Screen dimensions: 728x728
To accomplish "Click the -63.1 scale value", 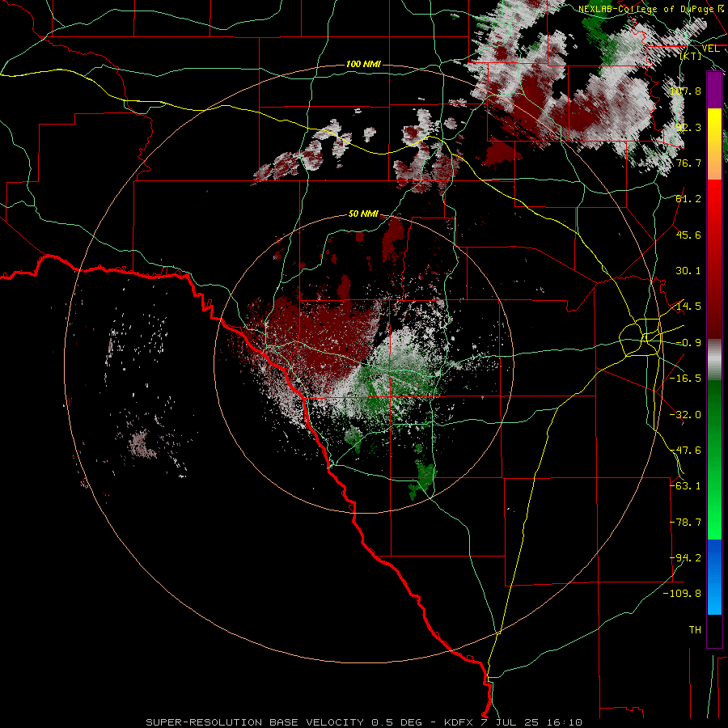I will click(x=685, y=485).
